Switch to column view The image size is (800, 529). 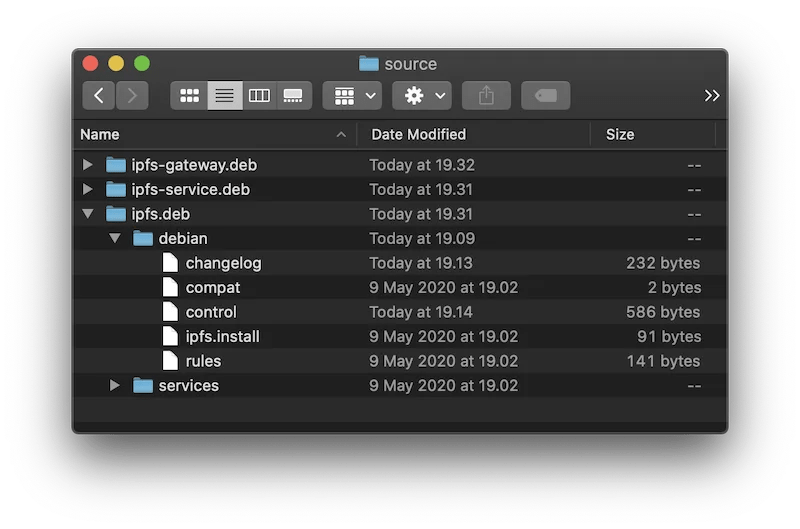[259, 95]
